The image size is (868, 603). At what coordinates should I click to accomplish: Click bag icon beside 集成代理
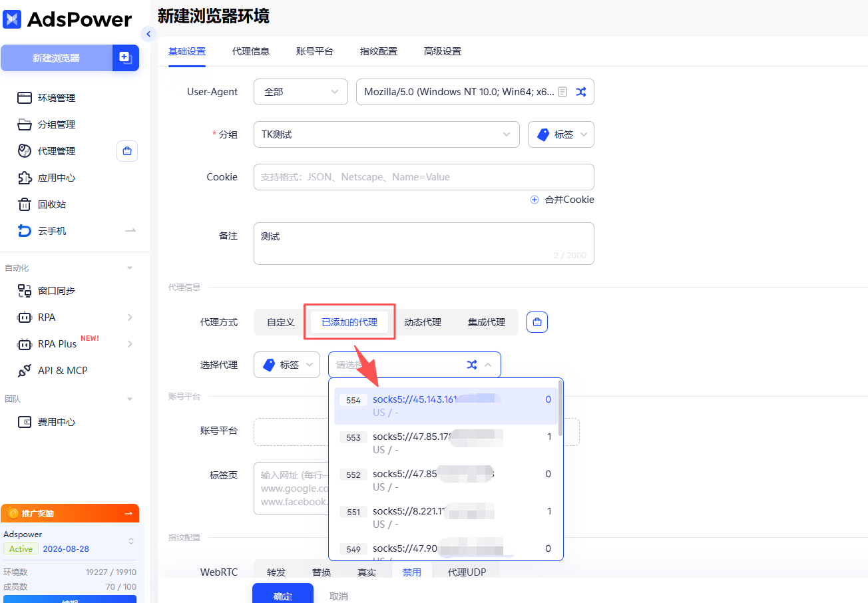[x=537, y=322]
